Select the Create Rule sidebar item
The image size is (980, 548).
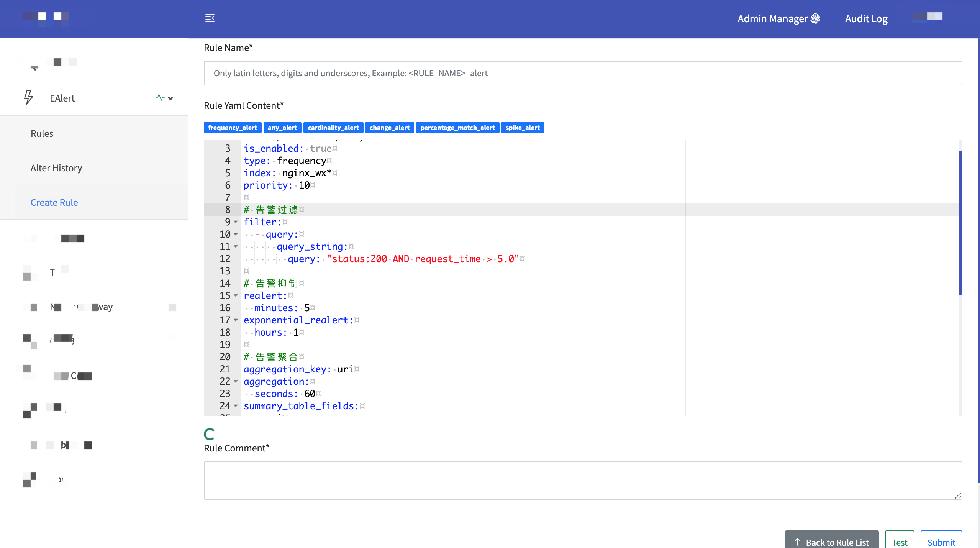pos(54,202)
